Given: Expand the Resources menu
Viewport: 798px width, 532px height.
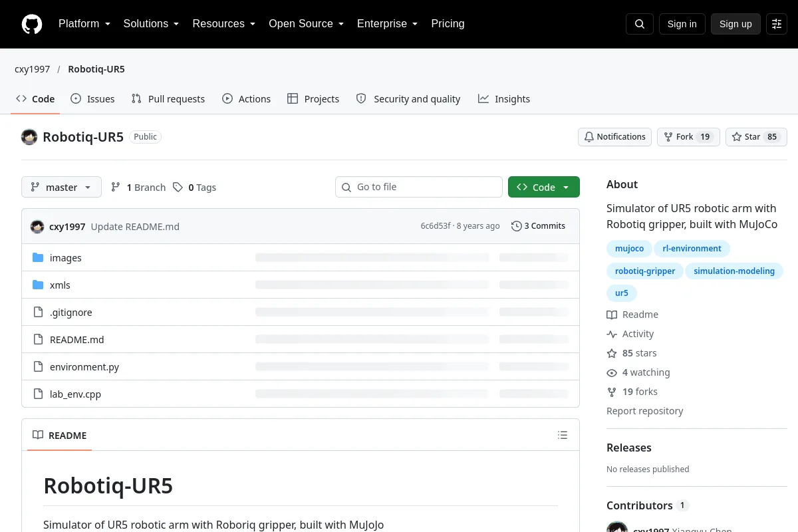Looking at the screenshot, I should pos(224,24).
